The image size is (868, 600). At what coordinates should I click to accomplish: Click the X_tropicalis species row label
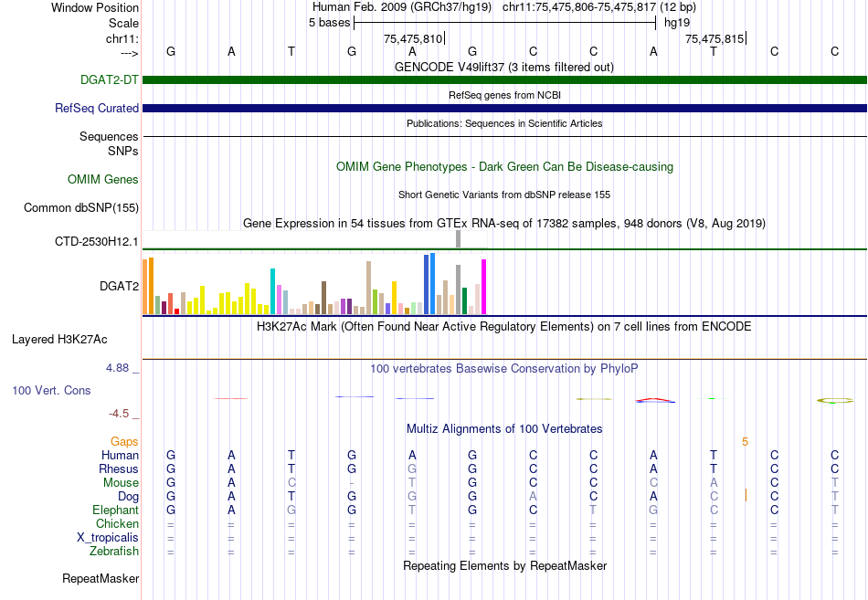[x=108, y=538]
